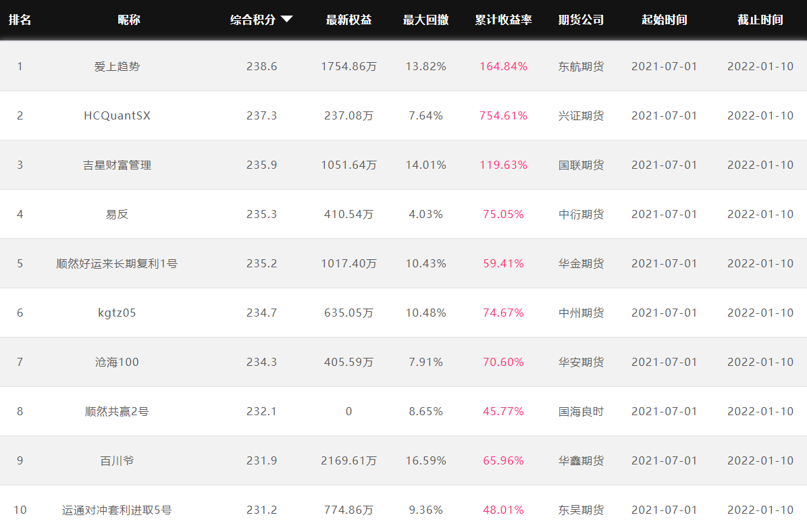
Task: Click nickname 吉星财富管理
Action: (117, 165)
